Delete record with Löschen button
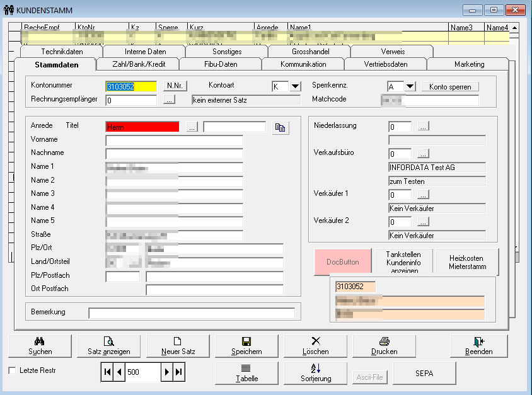The width and height of the screenshot is (532, 395). 315,346
